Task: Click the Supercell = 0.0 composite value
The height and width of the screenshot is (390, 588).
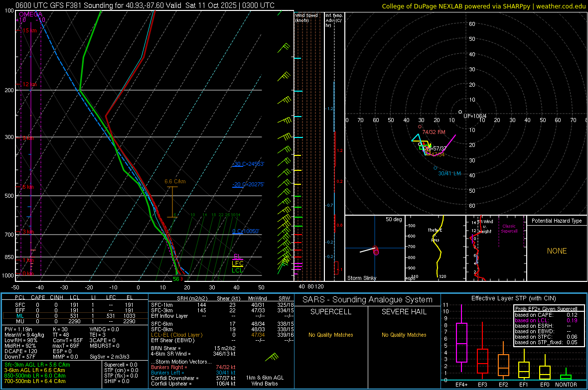Action: point(121,365)
